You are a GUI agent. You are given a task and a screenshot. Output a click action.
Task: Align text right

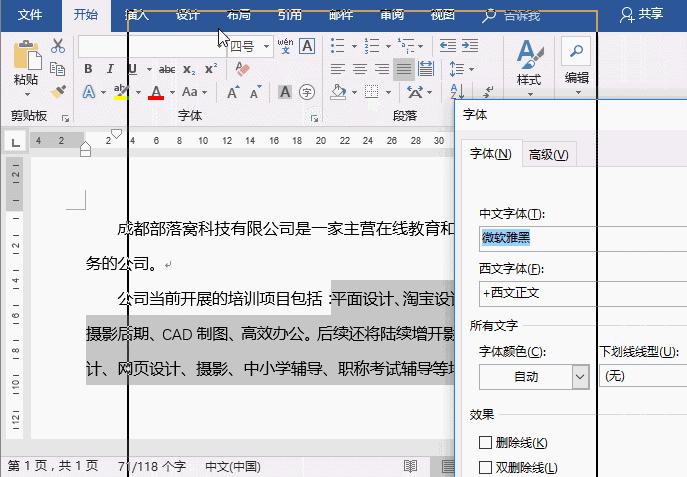coord(382,69)
